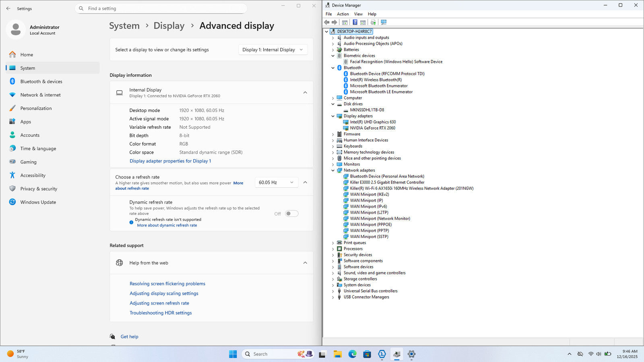Click Scan for hardware changes toolbar icon
The image size is (644, 362).
pos(384,23)
